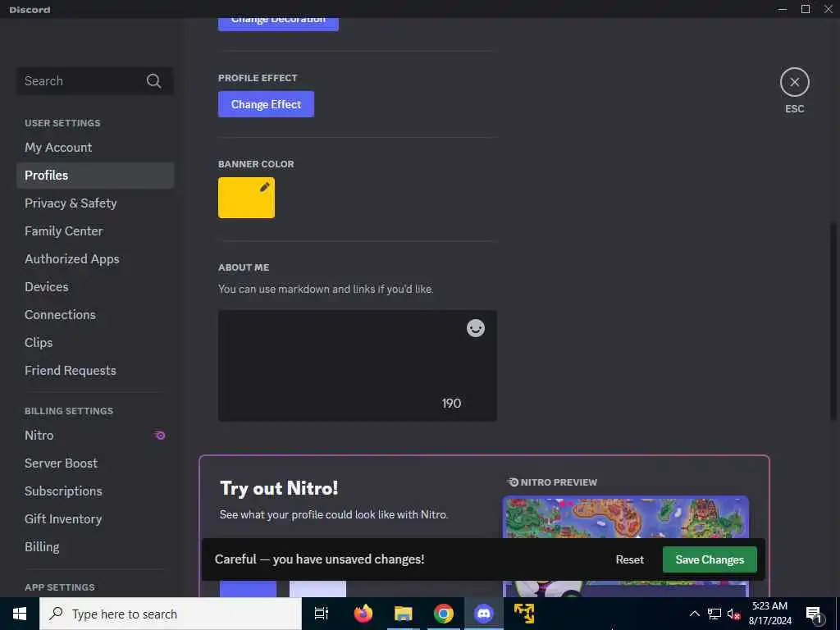This screenshot has height=630, width=840.
Task: Open Gift Inventory page
Action: tap(95, 518)
